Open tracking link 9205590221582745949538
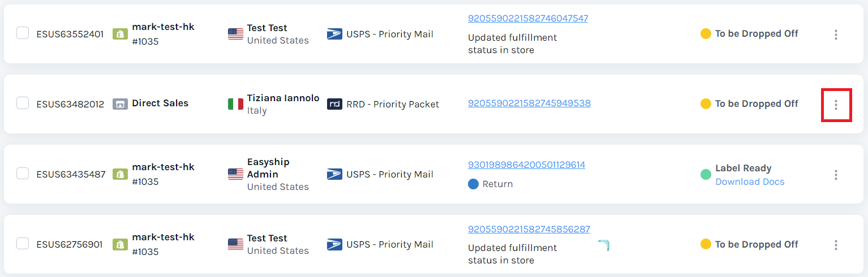 click(x=529, y=103)
